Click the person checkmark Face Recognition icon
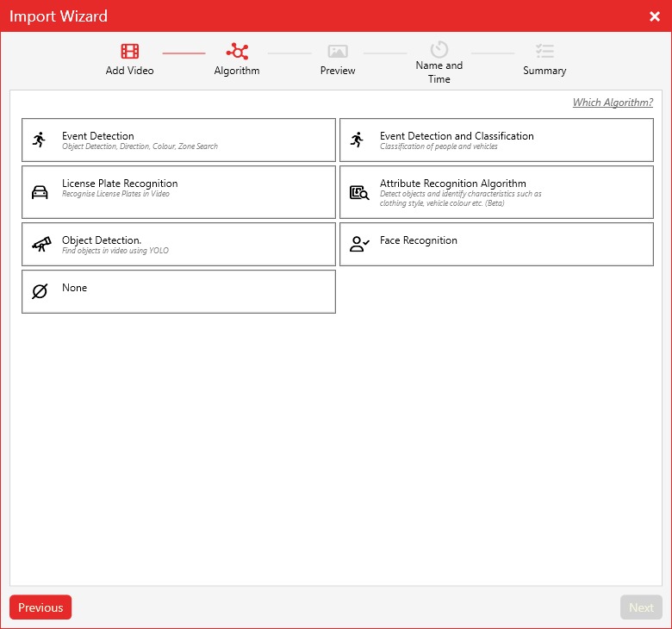Screen dimensions: 672x629 (359, 244)
